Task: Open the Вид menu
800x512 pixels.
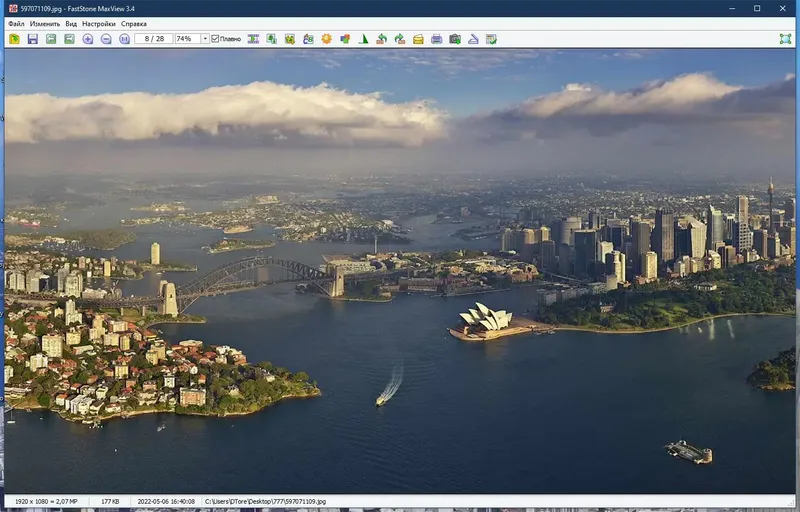Action: point(71,23)
